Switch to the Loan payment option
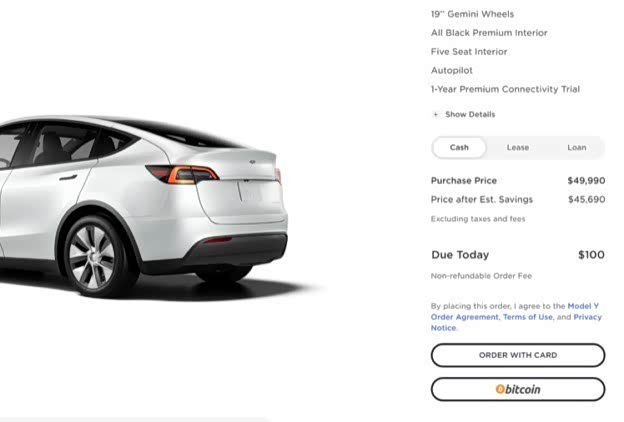This screenshot has width=624, height=422. [577, 148]
